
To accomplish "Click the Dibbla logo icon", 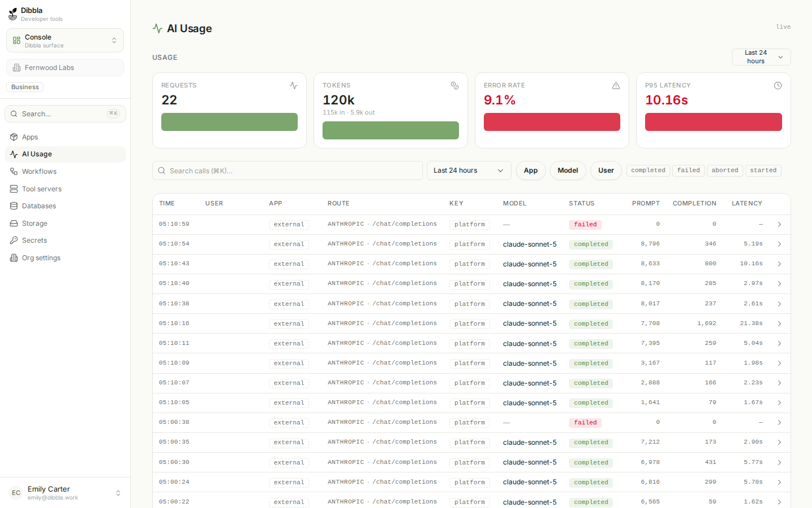I will point(13,14).
